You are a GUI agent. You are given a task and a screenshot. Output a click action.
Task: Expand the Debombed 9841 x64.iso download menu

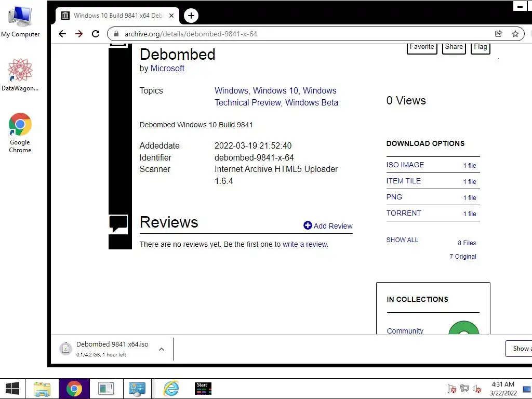[x=162, y=349]
